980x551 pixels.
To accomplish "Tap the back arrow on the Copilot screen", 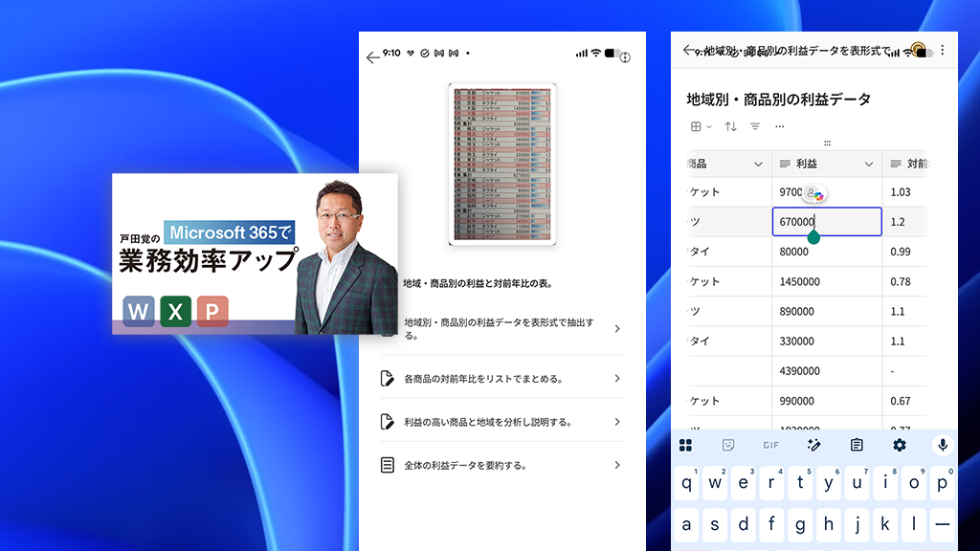I will pyautogui.click(x=373, y=56).
